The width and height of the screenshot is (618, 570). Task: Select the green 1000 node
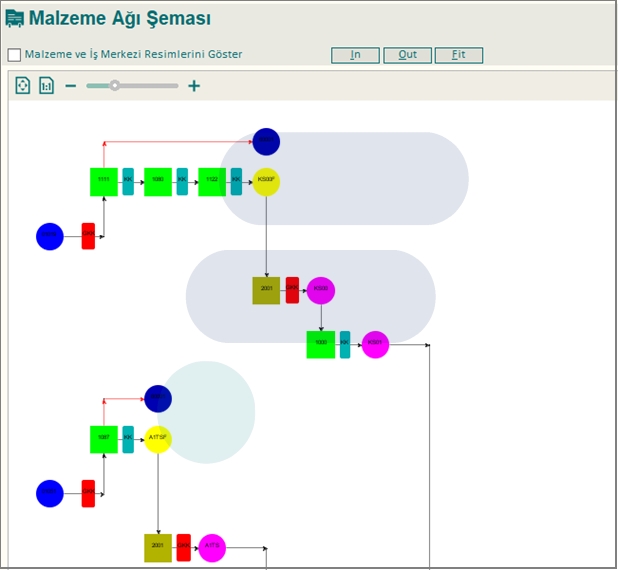tap(320, 344)
